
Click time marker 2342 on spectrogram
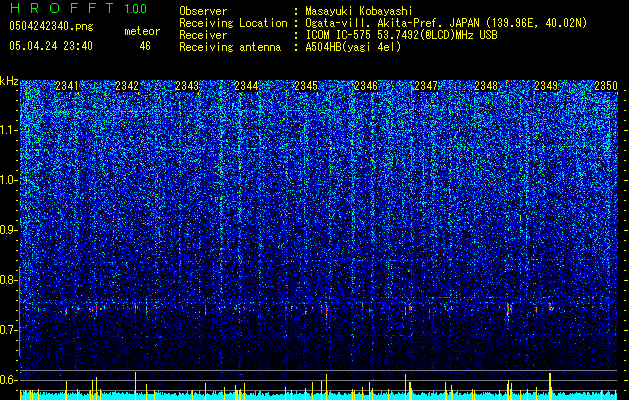coord(127,86)
